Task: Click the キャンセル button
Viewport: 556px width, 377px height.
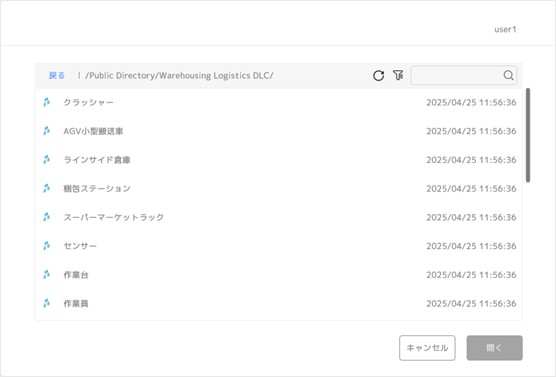Action: [427, 348]
